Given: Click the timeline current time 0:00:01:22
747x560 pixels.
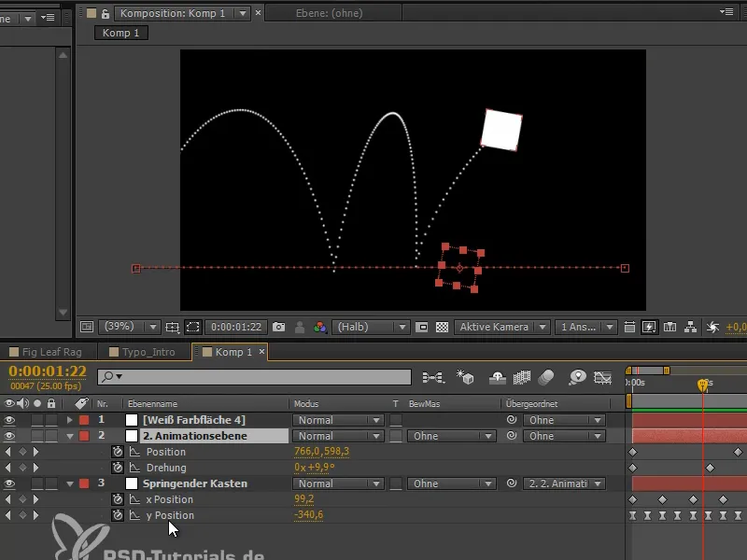Looking at the screenshot, I should 48,371.
